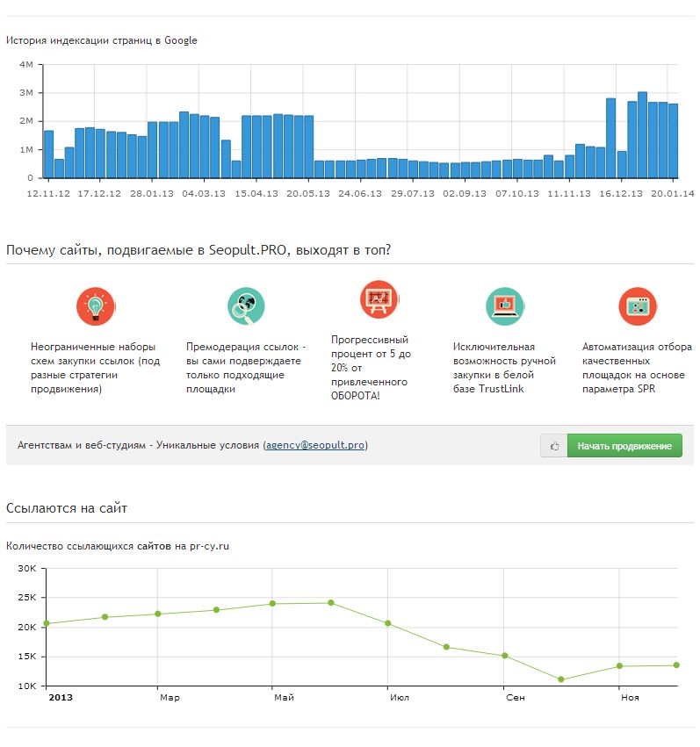700x747 pixels.
Task: Click the Автоматизация отбора качественных площадок text
Action: pos(637,368)
